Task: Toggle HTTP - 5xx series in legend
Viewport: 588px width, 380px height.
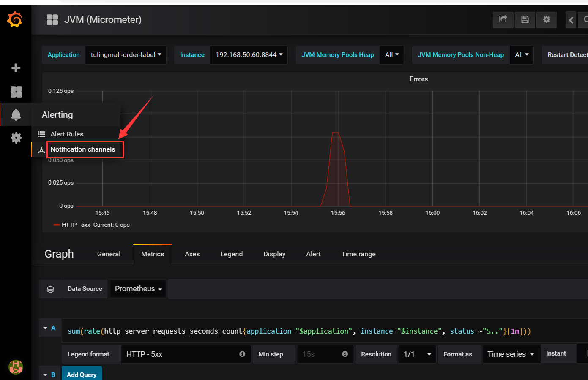Action: [x=76, y=225]
